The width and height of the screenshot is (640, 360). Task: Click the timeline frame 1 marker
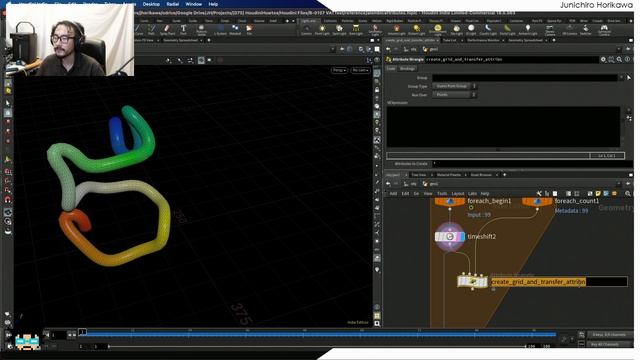(82, 332)
